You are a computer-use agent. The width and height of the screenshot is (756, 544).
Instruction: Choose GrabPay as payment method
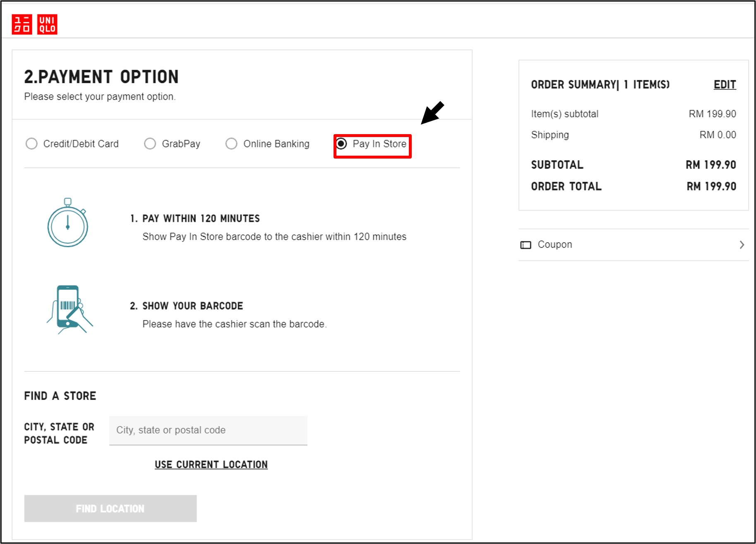[150, 144]
